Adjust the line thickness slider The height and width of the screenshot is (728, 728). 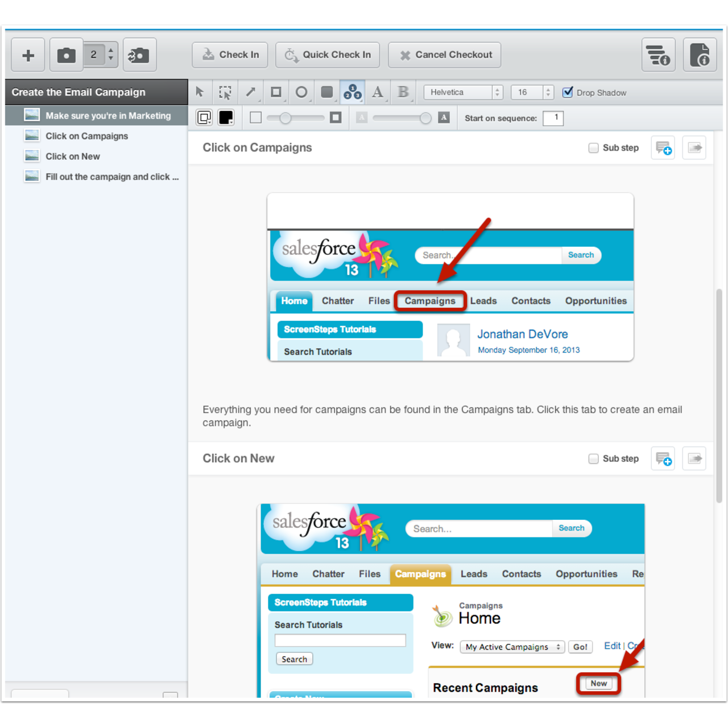(x=284, y=118)
